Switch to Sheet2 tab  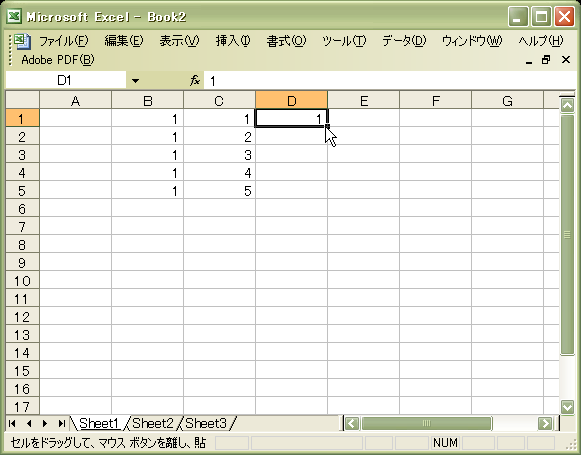(153, 423)
